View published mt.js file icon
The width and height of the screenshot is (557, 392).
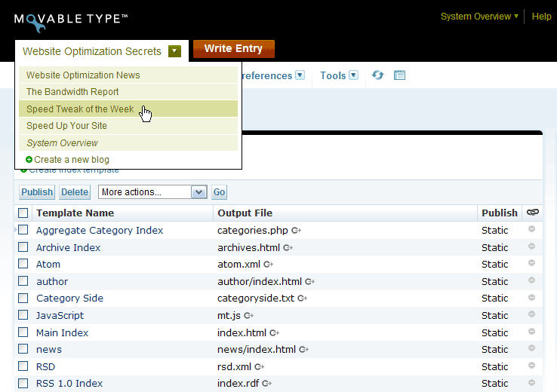248,315
